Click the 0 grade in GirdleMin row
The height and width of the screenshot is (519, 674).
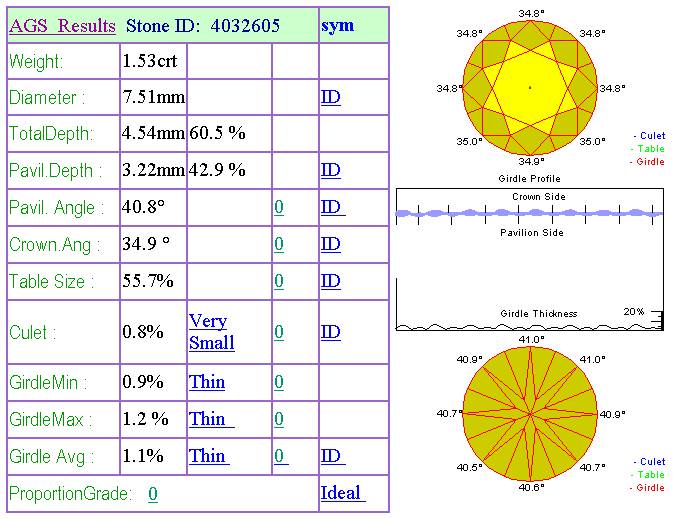coord(279,382)
